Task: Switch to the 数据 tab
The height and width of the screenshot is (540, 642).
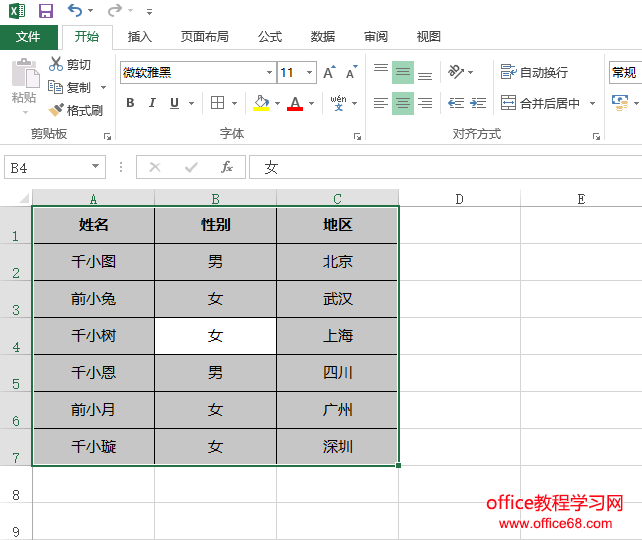Action: pos(323,37)
